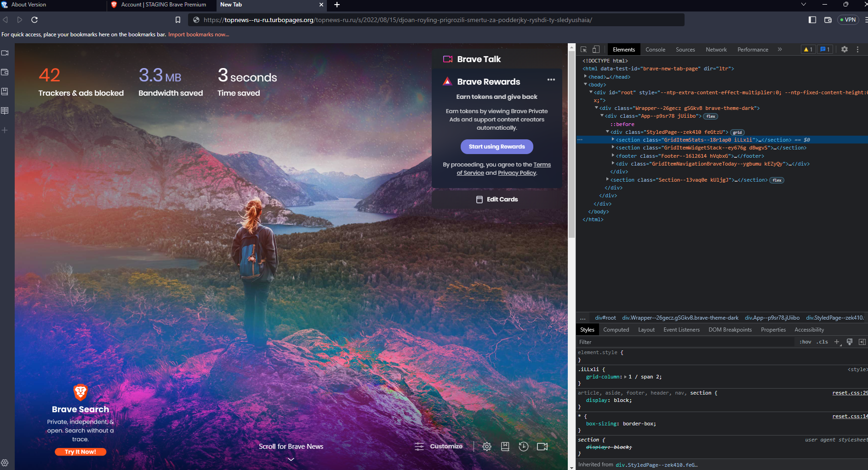Bookmark this page icon in address bar
The width and height of the screenshot is (868, 470).
coord(178,20)
